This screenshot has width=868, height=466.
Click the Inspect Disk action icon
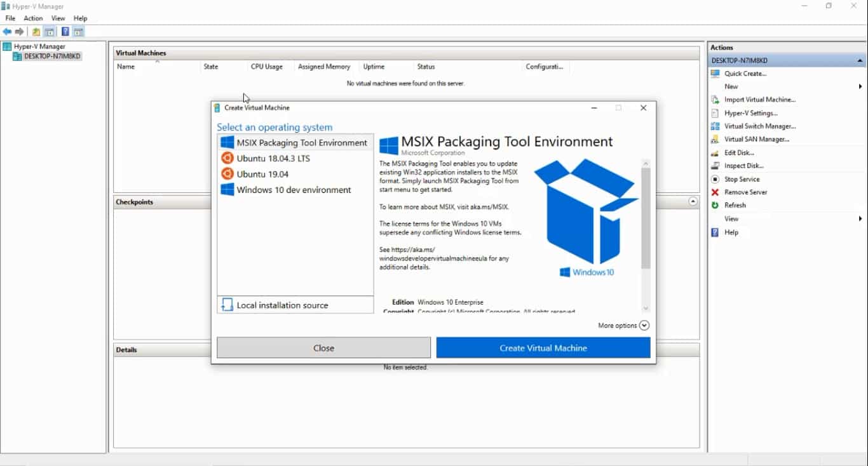(x=715, y=166)
